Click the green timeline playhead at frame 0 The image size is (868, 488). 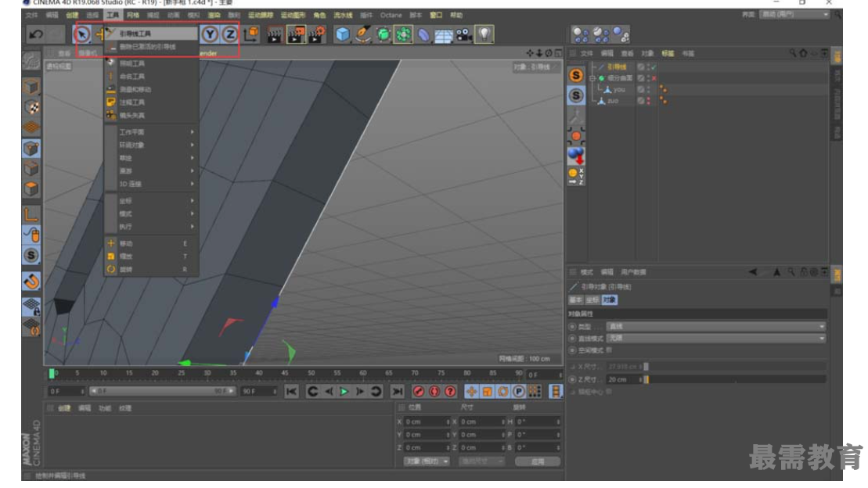(52, 374)
